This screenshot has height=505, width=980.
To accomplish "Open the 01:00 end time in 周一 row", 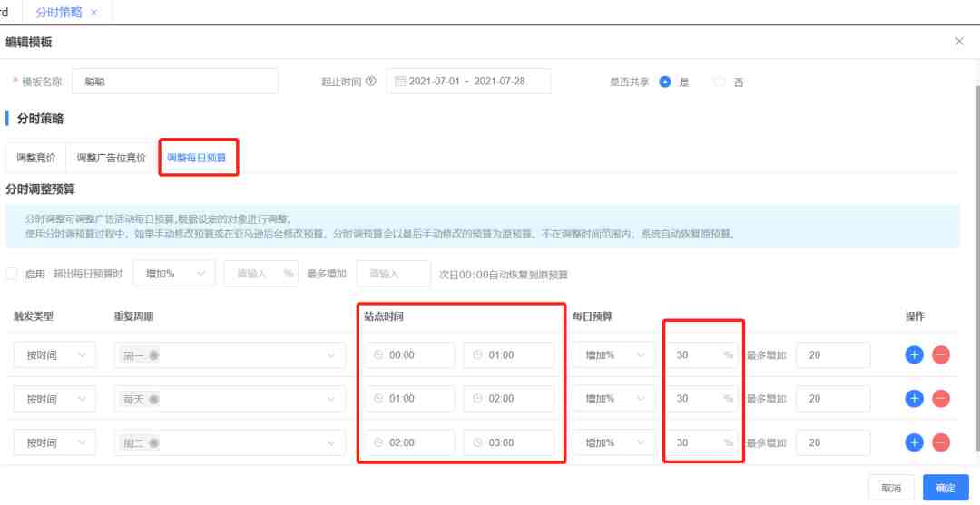I will click(509, 355).
